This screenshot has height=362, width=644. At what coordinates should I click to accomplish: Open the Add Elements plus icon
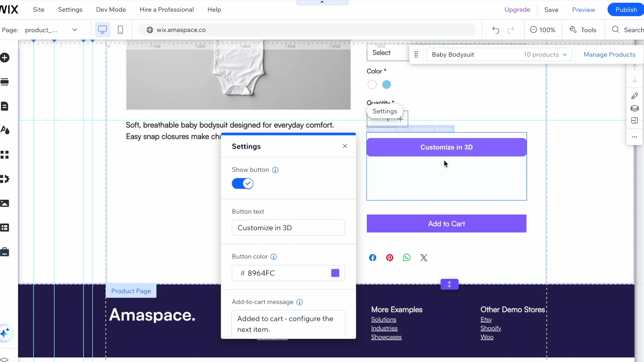click(5, 58)
